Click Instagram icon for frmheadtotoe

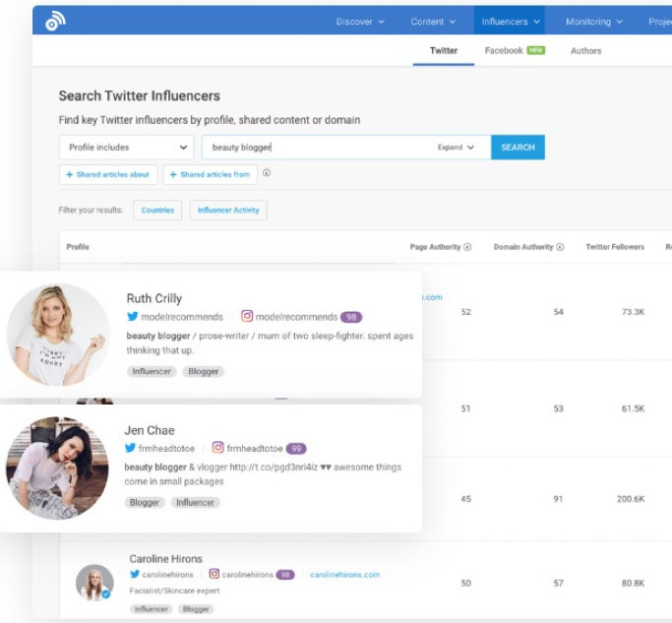pos(217,447)
